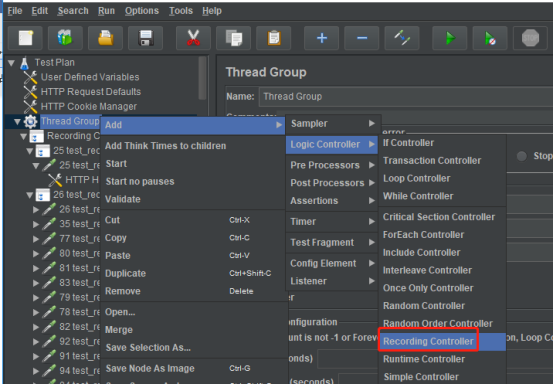
Task: Click the Thread Group gear icon
Action: [x=30, y=122]
